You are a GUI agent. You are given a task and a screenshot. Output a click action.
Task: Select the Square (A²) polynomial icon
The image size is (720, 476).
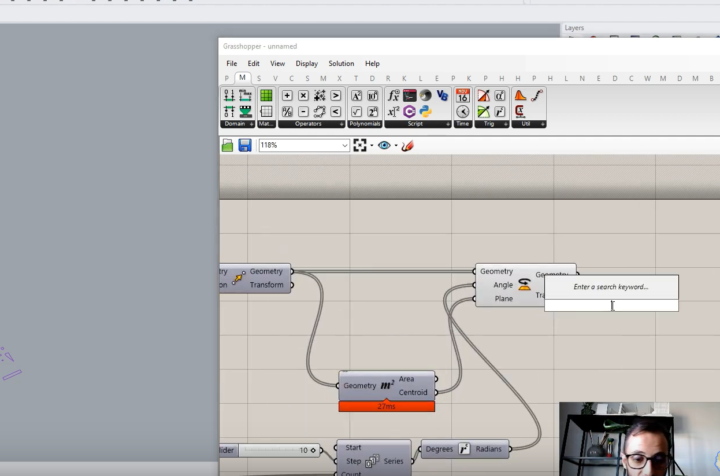tap(356, 95)
